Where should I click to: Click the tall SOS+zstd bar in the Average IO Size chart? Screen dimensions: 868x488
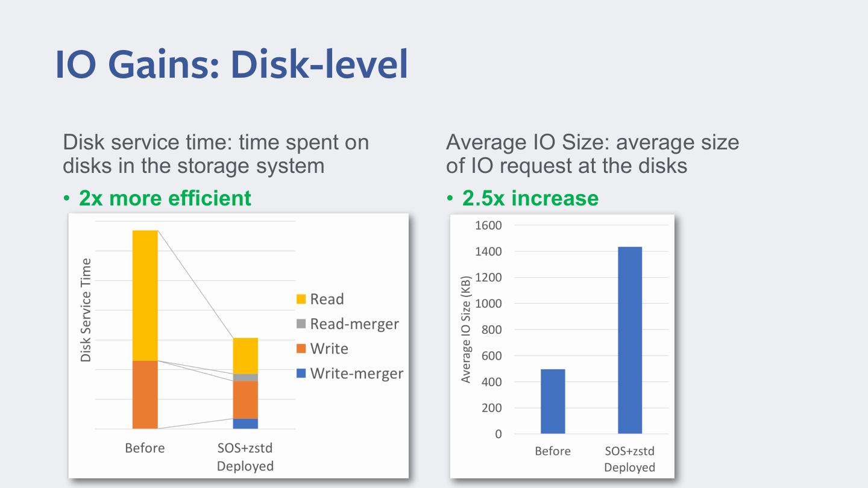pyautogui.click(x=630, y=340)
